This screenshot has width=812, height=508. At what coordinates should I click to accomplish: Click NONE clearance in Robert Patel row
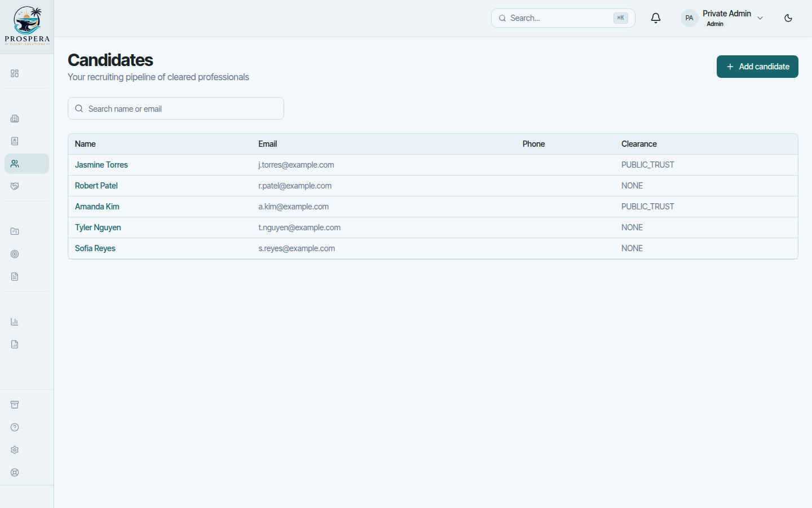[632, 186]
